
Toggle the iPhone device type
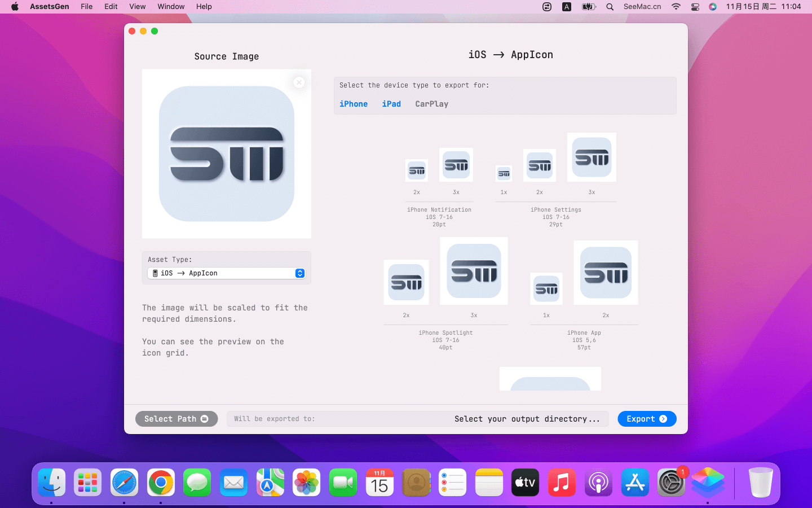(x=354, y=104)
